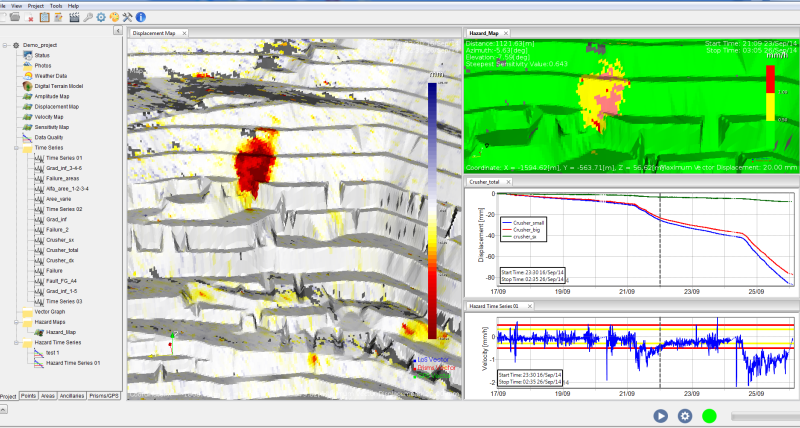Click the green status indicator circle
Screen dimensions: 800x428
click(x=709, y=416)
